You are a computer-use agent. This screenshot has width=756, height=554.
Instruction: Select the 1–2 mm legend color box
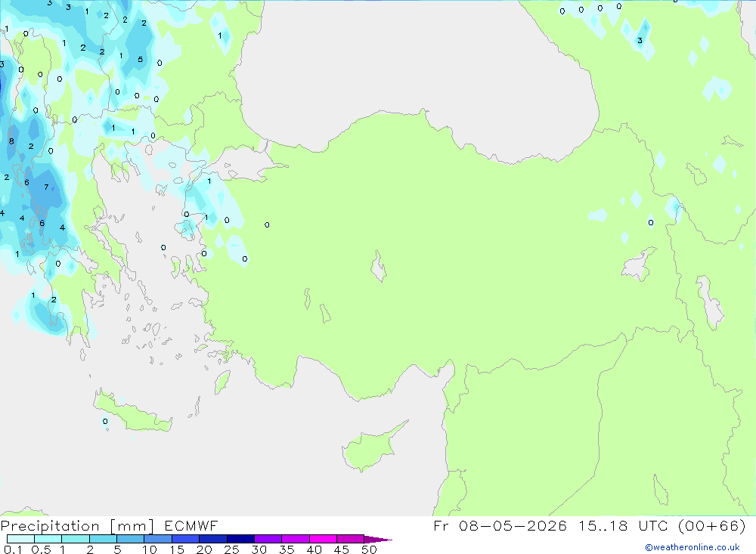[x=76, y=539]
